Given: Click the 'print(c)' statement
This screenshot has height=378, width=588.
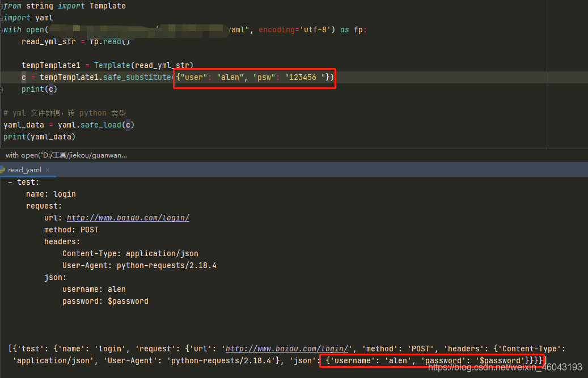Looking at the screenshot, I should (39, 89).
